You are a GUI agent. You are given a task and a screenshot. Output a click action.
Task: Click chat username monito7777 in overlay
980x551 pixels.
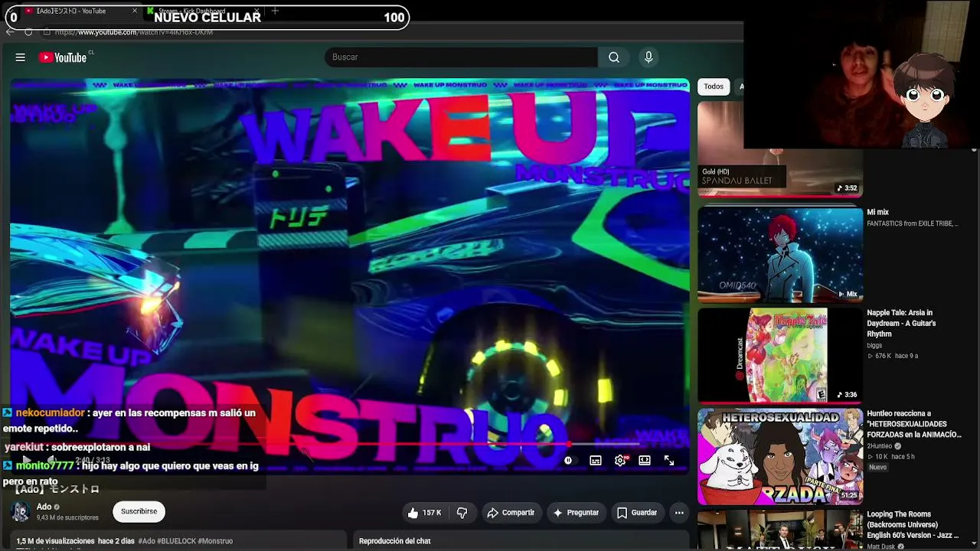(45, 465)
